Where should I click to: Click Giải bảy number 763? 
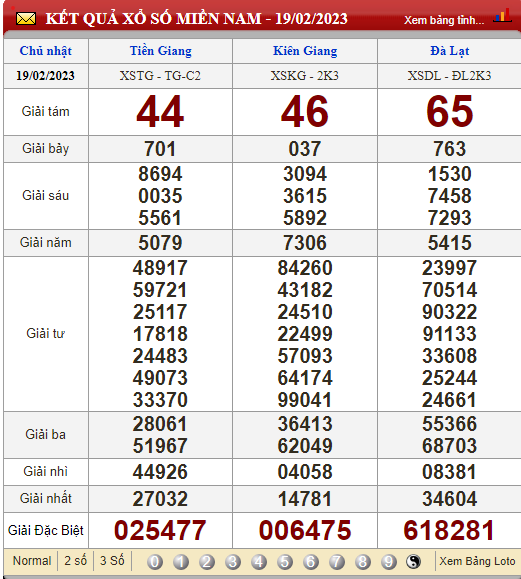point(449,149)
